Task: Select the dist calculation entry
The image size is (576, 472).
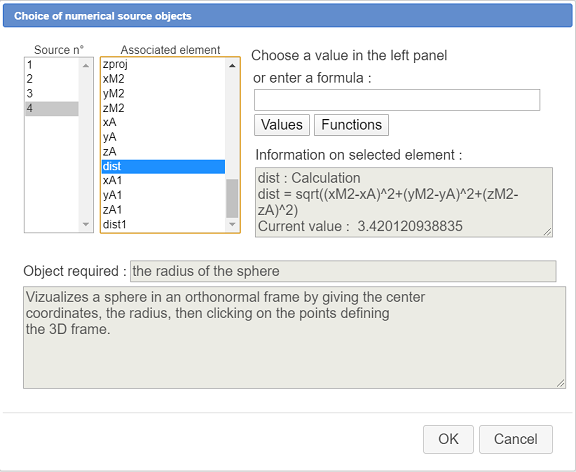Action: click(x=163, y=166)
